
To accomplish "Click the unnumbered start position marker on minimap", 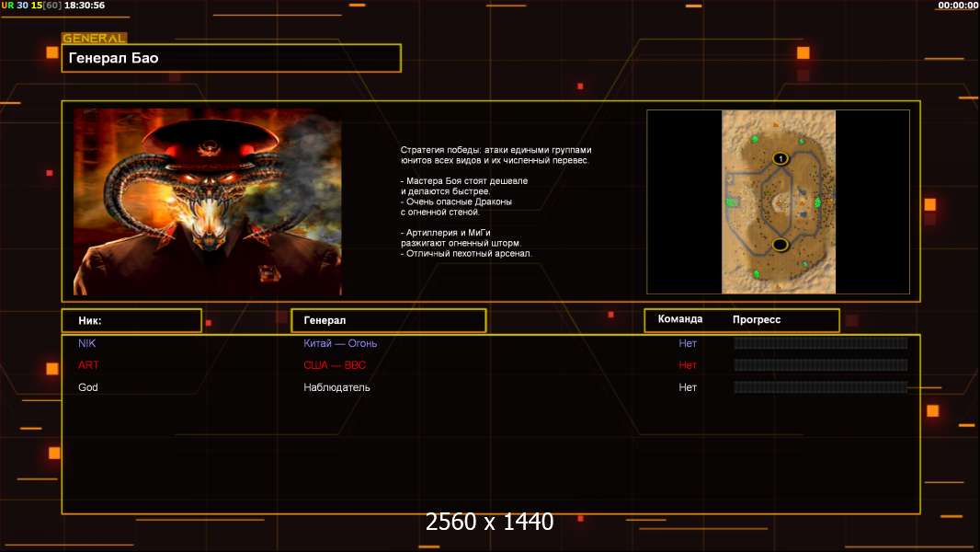I will (x=781, y=244).
